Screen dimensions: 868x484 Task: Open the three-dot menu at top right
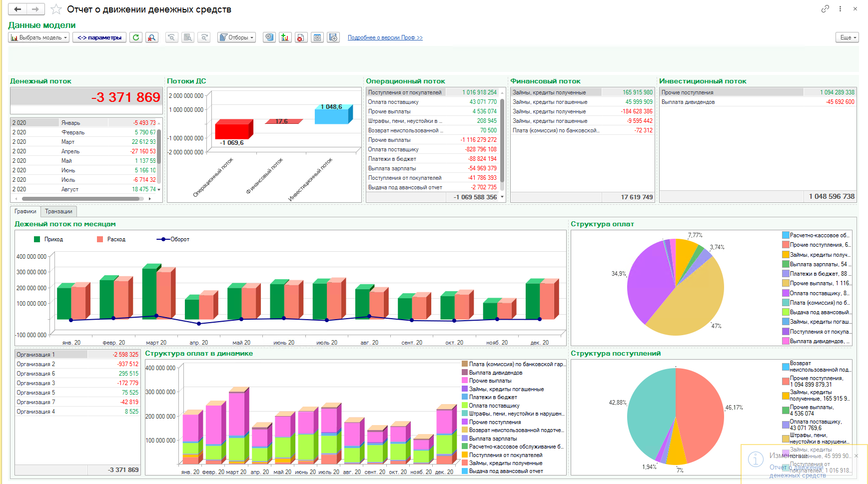(841, 8)
